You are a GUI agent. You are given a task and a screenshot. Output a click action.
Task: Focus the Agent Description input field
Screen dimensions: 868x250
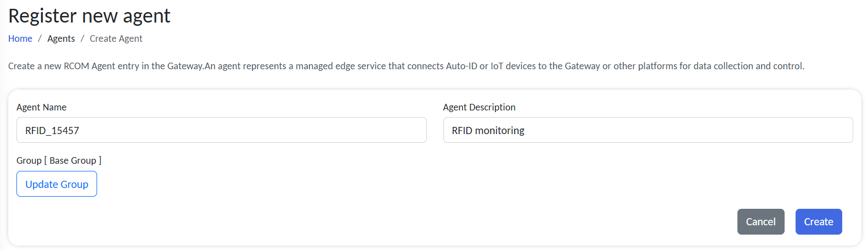coord(647,130)
